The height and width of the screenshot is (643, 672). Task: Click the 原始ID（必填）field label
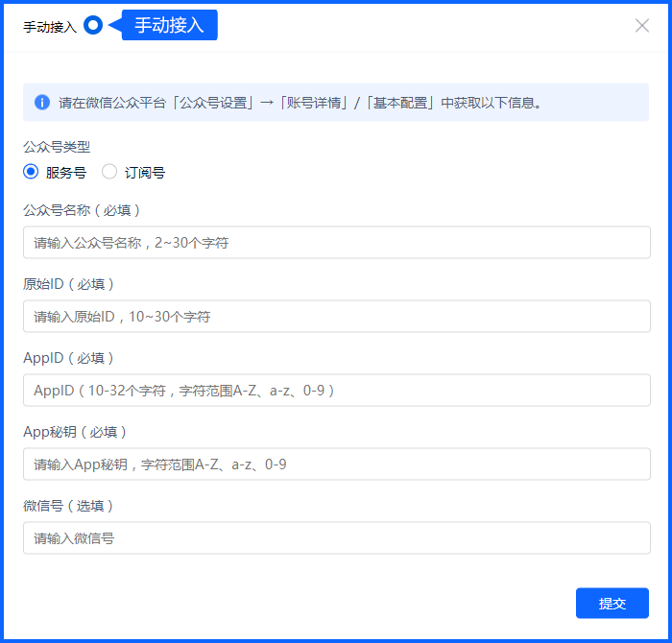tap(68, 284)
